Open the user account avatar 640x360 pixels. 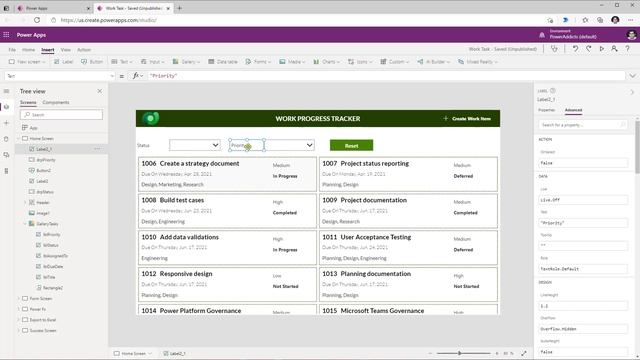(631, 35)
